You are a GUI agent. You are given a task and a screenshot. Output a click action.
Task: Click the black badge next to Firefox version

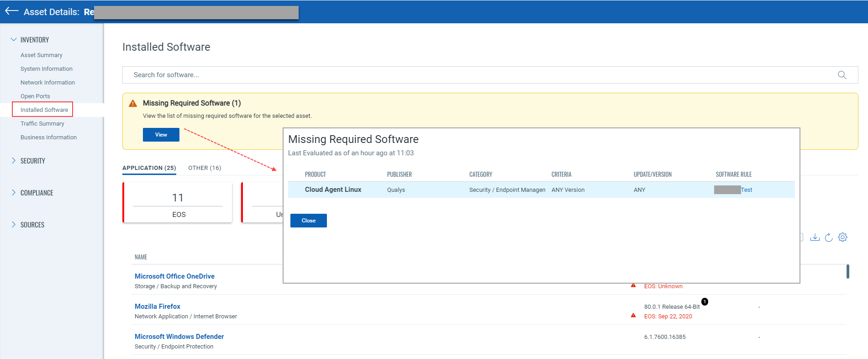click(705, 301)
